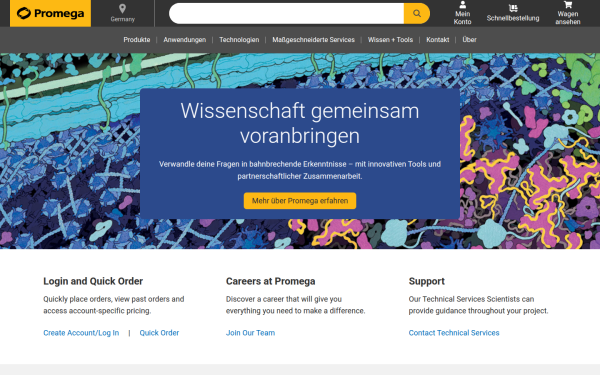600x375 pixels.
Task: Click the Create Account/Log In link
Action: pos(81,333)
